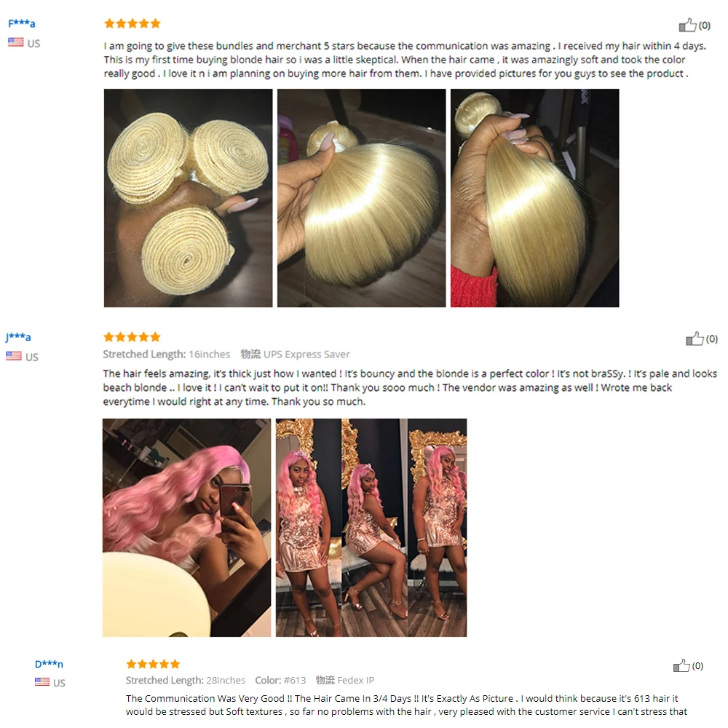
Task: Click the US flag under D***n
Action: pos(42,681)
